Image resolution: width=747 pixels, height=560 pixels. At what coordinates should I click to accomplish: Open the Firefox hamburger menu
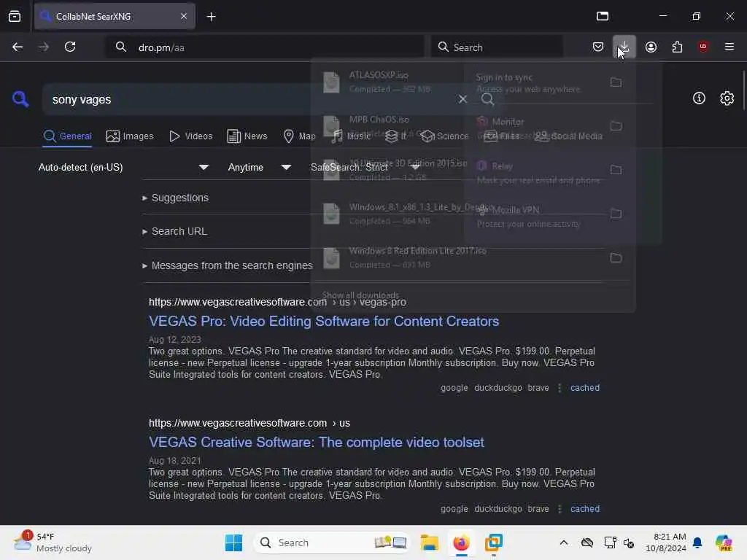[x=729, y=47]
